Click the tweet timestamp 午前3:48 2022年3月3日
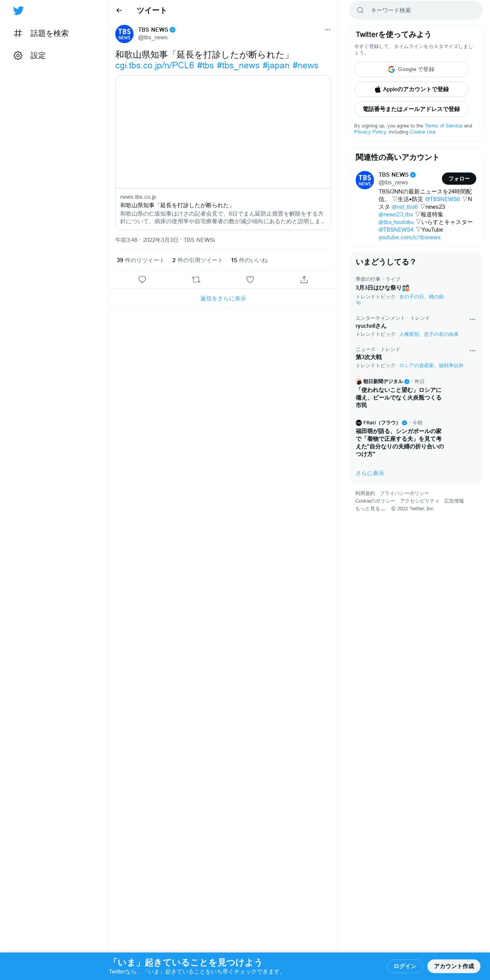 coord(147,240)
